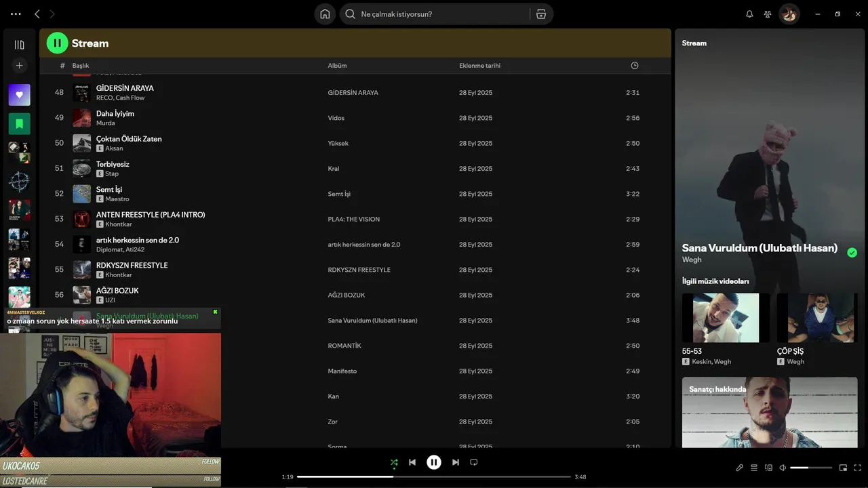Screen dimensions: 868x488
Task: Go forward with the right arrow
Action: pos(52,14)
